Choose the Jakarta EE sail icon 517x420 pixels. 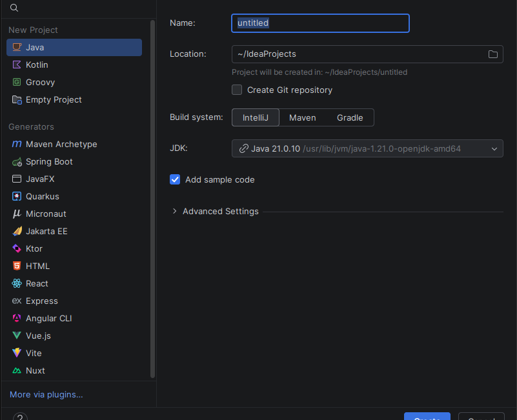coord(17,231)
